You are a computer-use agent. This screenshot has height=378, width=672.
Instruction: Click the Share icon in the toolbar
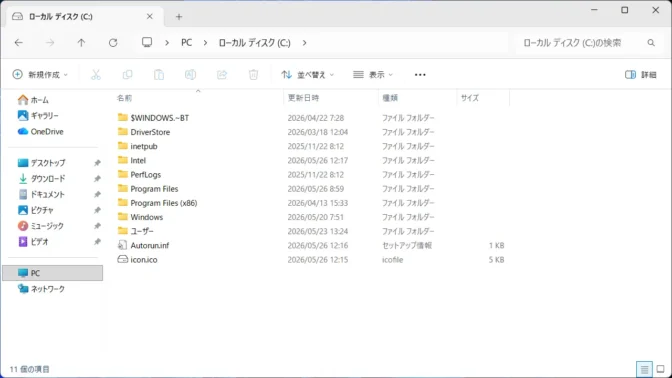click(x=222, y=75)
